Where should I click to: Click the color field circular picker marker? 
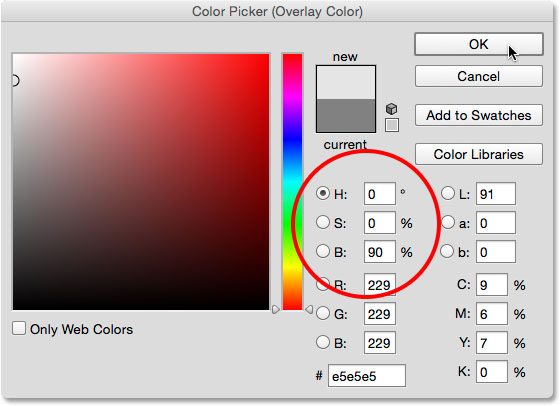(14, 80)
